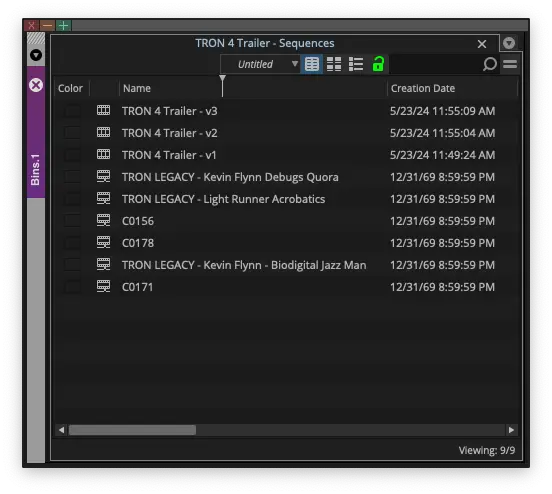Open the Untitled bin view dropdown

(x=260, y=64)
